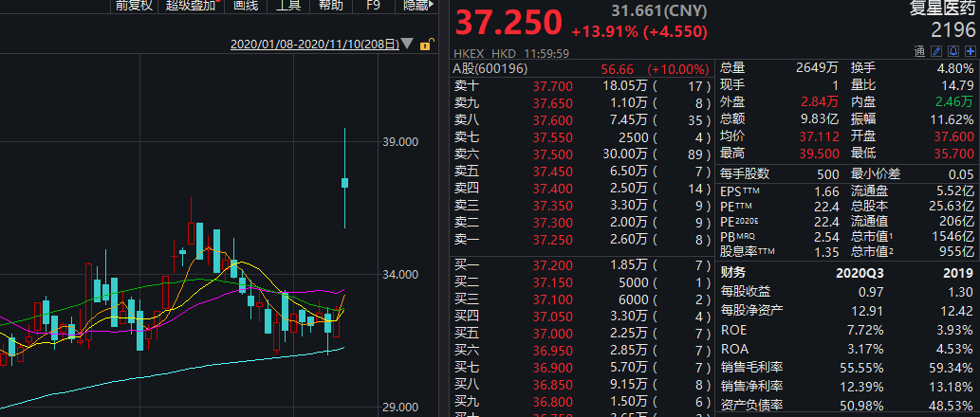This screenshot has height=417, width=980.
Task: Click the blue pencil note icon
Action: [x=936, y=51]
